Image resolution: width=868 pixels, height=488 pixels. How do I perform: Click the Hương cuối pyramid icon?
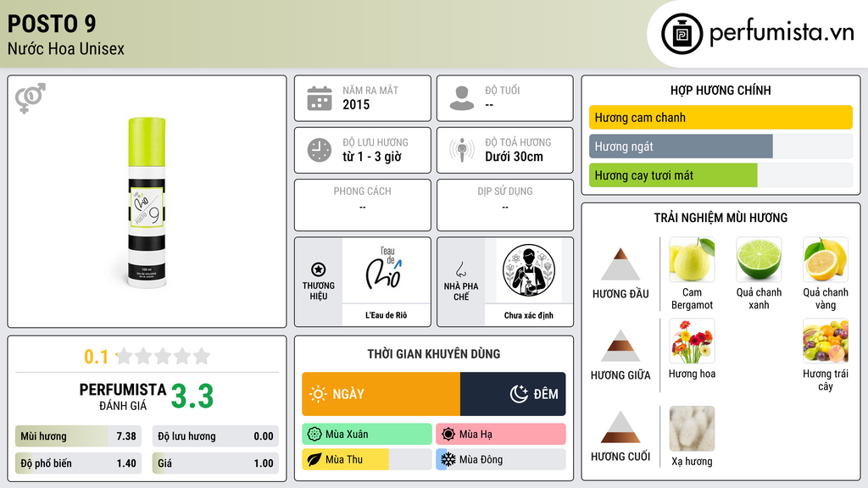tap(620, 427)
